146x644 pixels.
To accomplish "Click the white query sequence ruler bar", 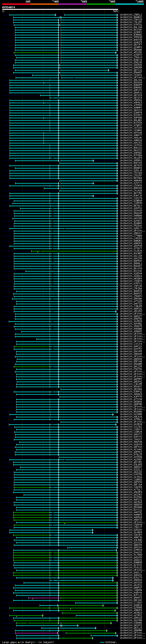I will [x=60, y=10].
